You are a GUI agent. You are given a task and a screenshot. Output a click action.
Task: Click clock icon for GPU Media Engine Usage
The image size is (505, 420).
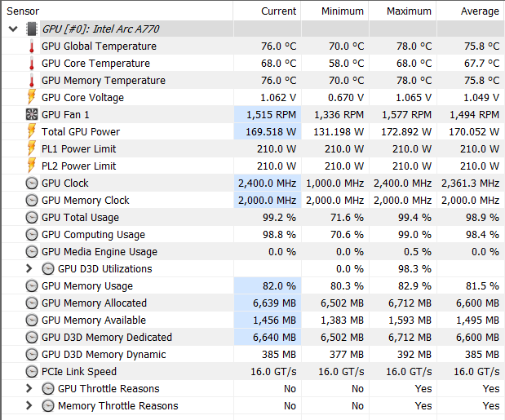point(32,252)
